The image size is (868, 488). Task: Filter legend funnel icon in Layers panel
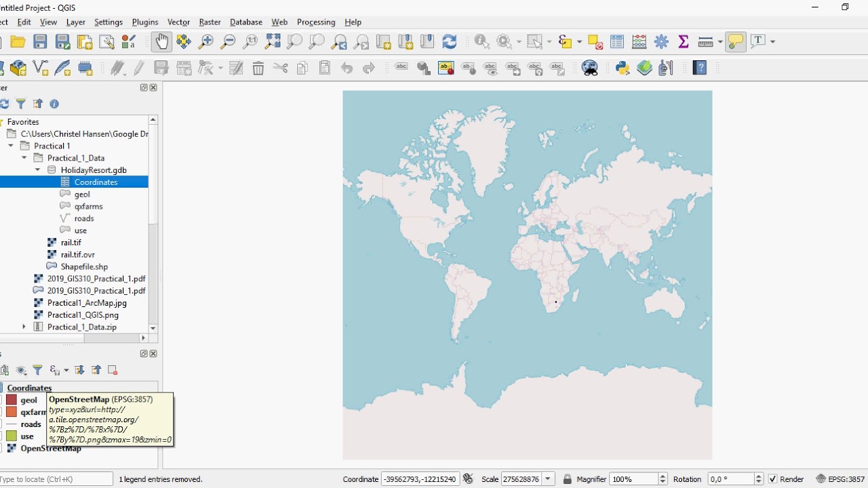pos(37,370)
